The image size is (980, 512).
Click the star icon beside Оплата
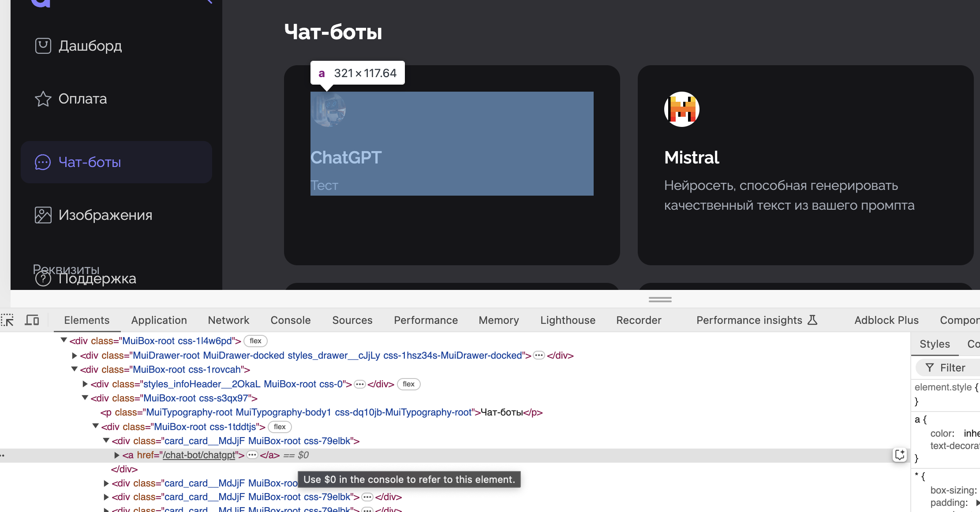point(43,99)
